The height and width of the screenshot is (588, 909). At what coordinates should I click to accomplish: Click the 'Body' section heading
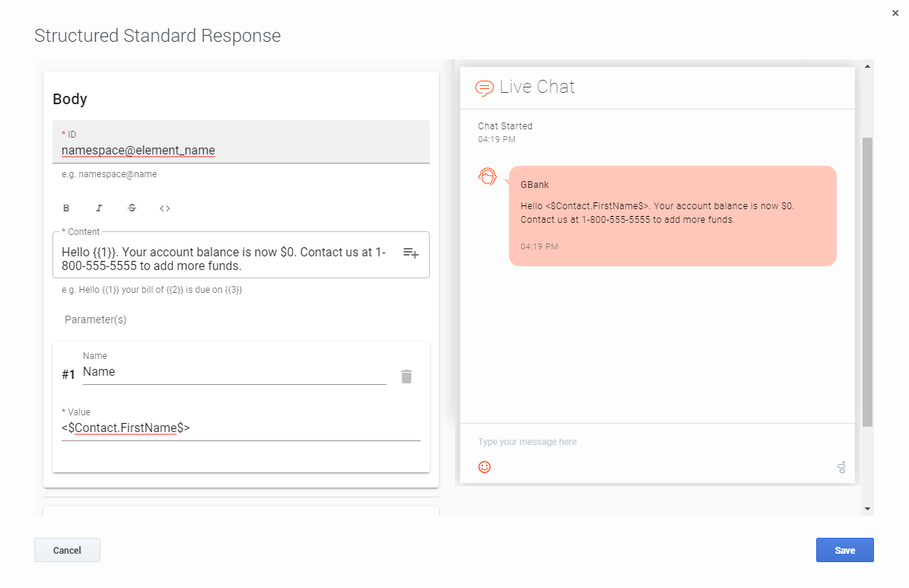click(x=70, y=99)
